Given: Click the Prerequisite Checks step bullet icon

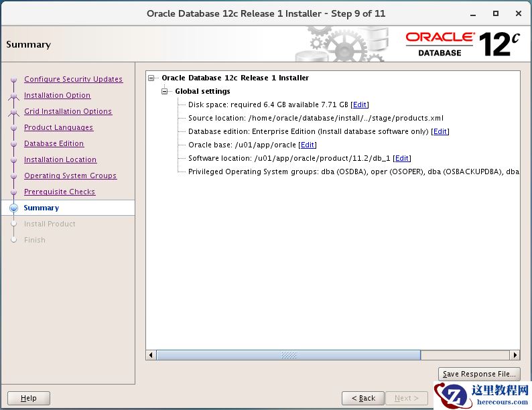Looking at the screenshot, I should point(13,192).
